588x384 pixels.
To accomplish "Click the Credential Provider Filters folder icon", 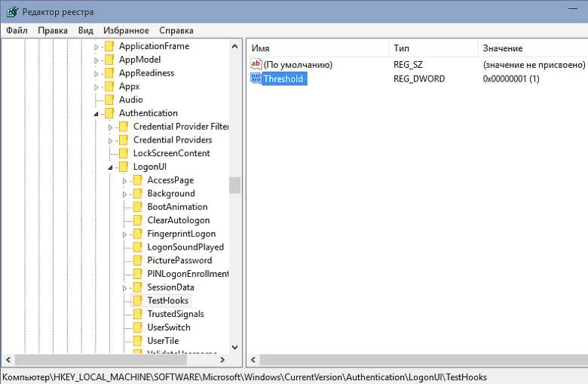I will (124, 127).
